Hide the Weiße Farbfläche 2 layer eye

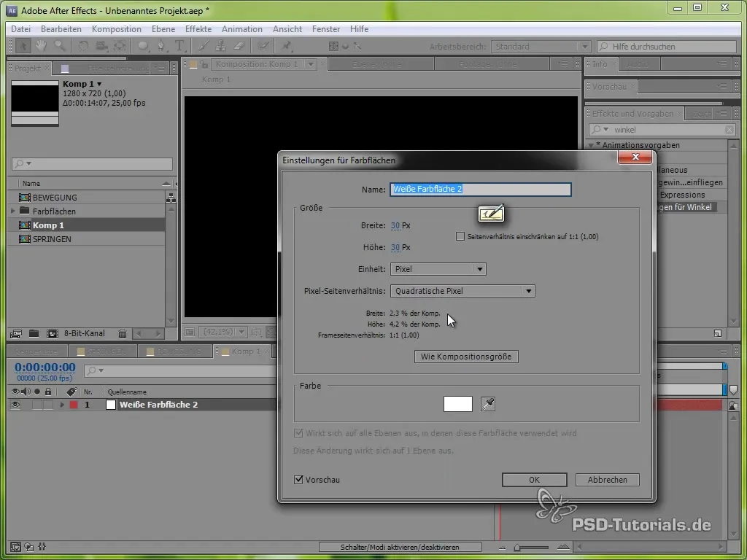(15, 405)
